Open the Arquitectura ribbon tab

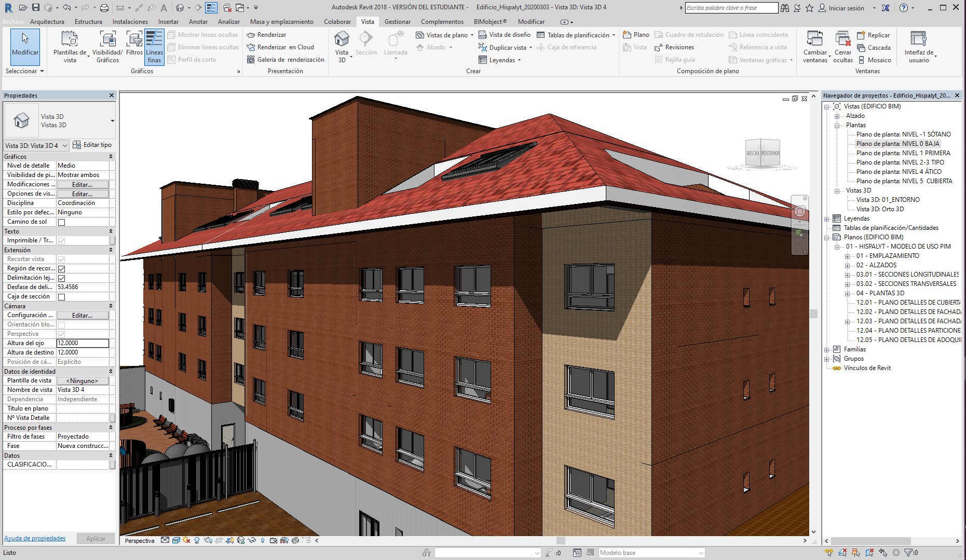pos(47,22)
